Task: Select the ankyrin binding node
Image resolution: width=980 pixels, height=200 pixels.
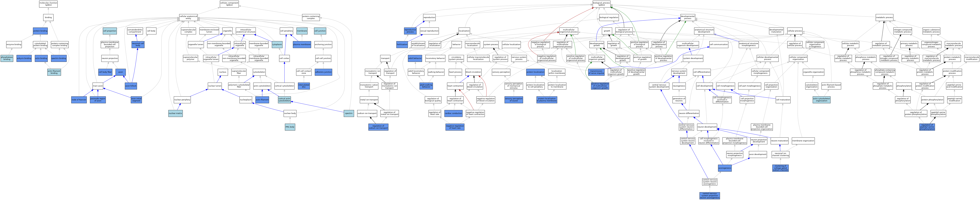Action: [24, 58]
